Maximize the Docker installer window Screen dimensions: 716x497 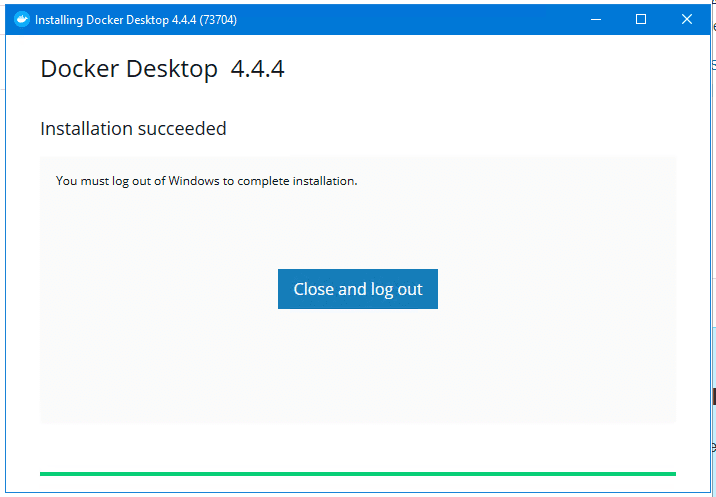pos(641,20)
